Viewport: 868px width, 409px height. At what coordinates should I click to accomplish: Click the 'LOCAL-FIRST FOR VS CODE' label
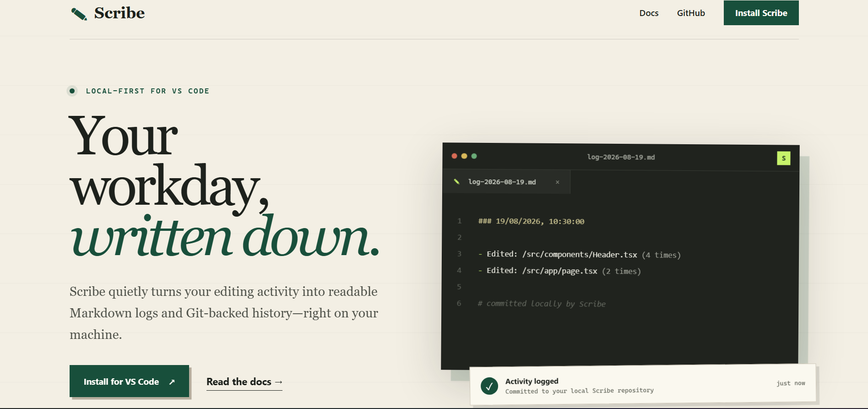point(147,91)
